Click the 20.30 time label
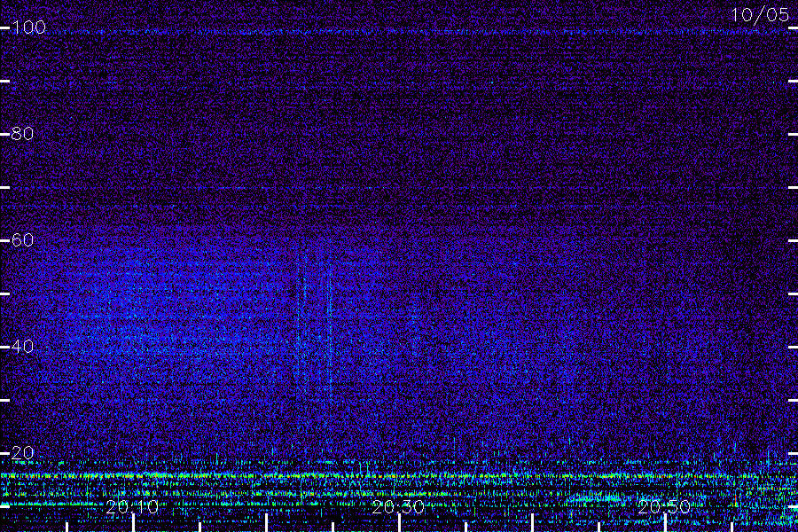The image size is (798, 532). tap(398, 507)
